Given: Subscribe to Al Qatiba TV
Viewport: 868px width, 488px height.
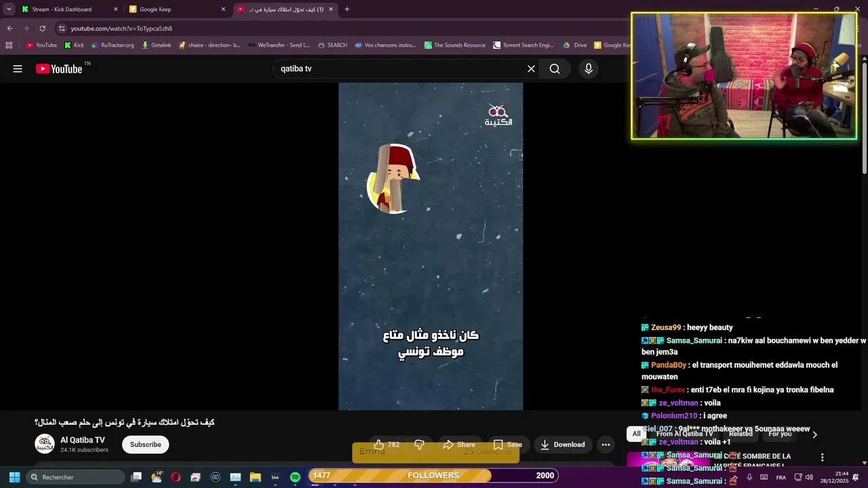Looking at the screenshot, I should pos(146,445).
